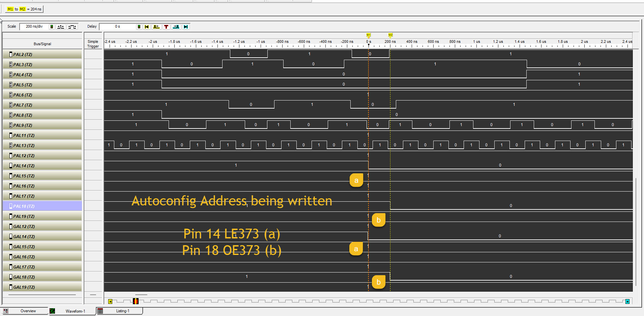Click the cyan end marker in overview strip
The image size is (644, 316).
pos(627,301)
